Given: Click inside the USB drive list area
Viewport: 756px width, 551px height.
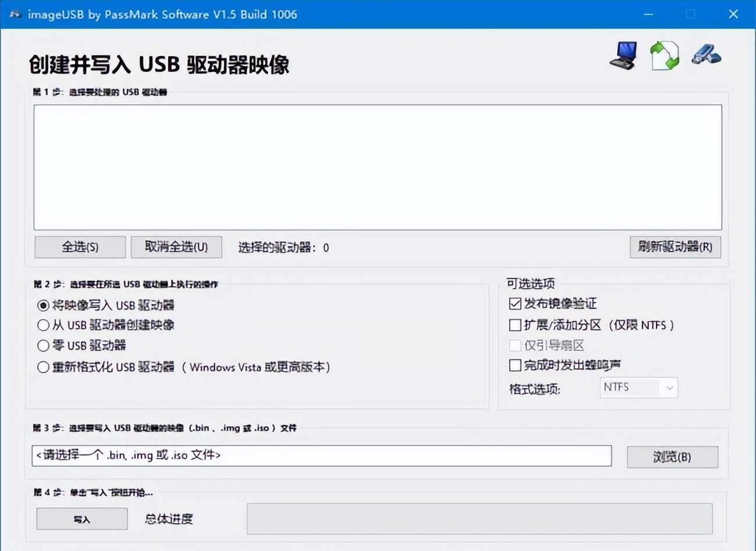Looking at the screenshot, I should [x=378, y=167].
